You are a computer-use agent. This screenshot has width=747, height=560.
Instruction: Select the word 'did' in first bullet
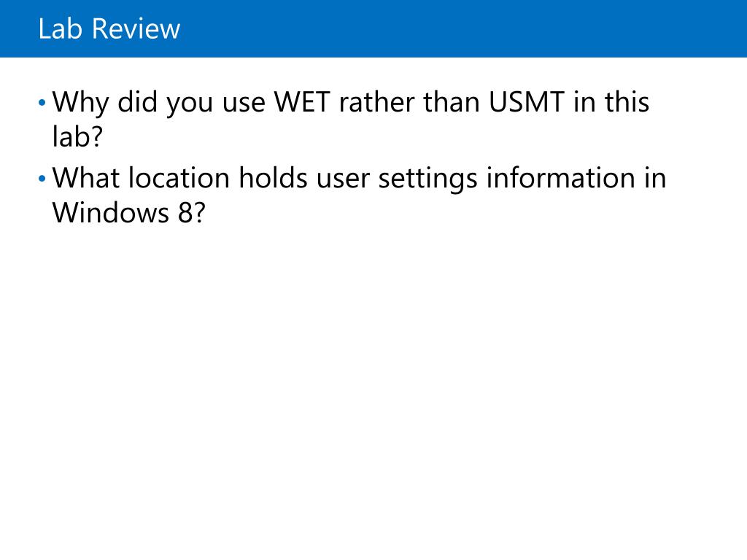pyautogui.click(x=137, y=102)
